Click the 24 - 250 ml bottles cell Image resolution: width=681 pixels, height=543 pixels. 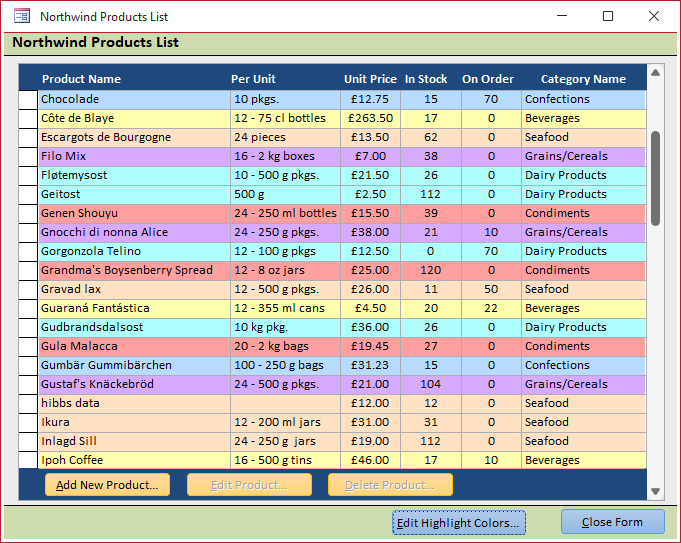(285, 214)
